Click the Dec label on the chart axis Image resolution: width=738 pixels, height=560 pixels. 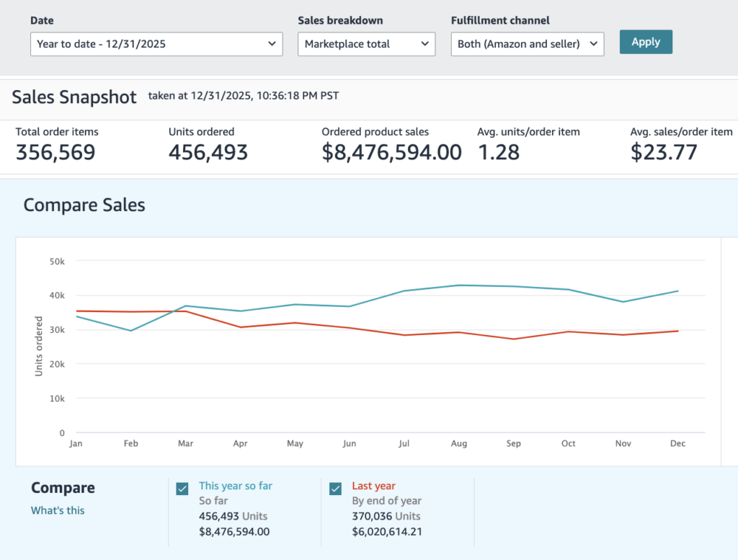click(677, 443)
